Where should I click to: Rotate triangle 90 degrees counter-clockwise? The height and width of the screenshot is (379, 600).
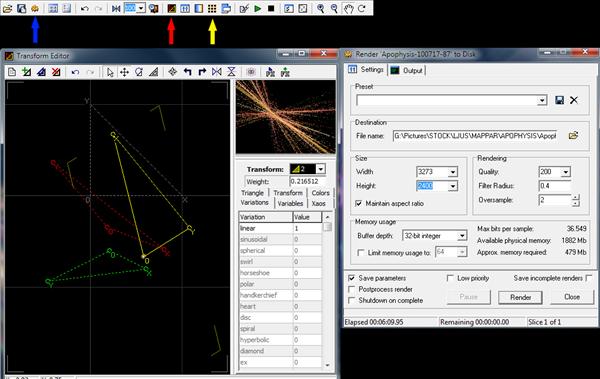coord(188,72)
